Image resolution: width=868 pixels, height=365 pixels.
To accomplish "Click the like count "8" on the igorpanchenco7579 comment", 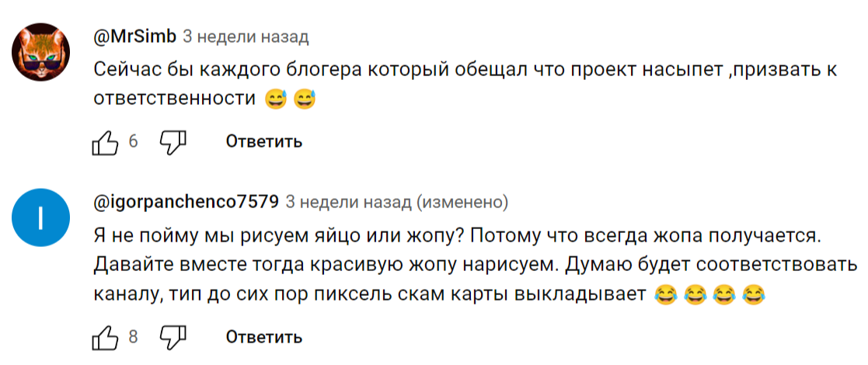I will (x=133, y=337).
